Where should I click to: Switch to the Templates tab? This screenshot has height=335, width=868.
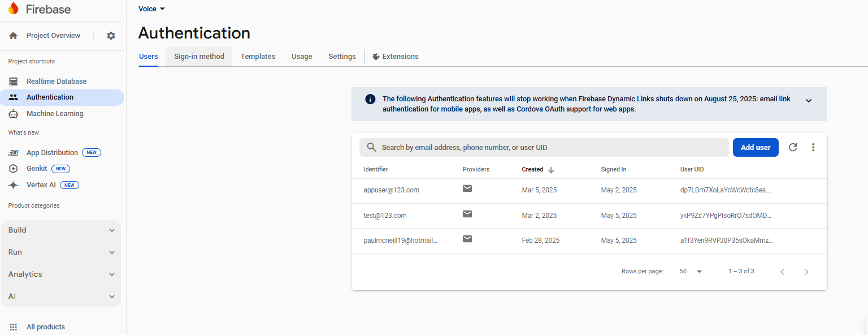(x=258, y=56)
